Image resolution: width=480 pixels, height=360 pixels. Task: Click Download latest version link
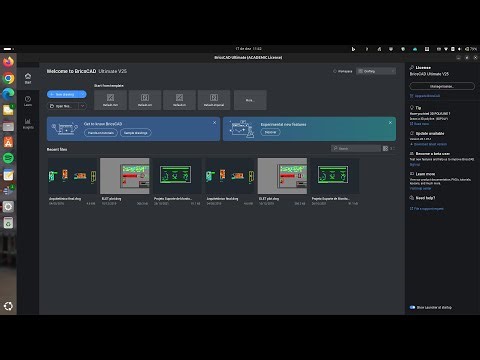[428, 144]
